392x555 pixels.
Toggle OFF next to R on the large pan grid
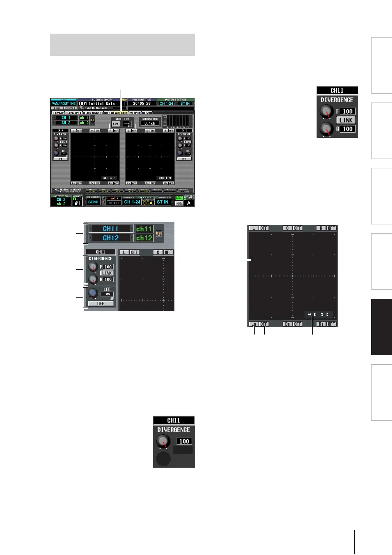(331, 228)
